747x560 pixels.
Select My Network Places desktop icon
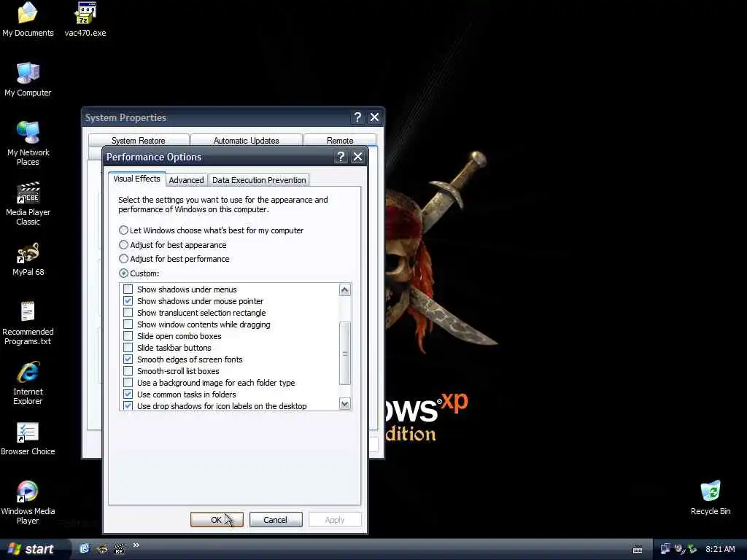click(28, 143)
